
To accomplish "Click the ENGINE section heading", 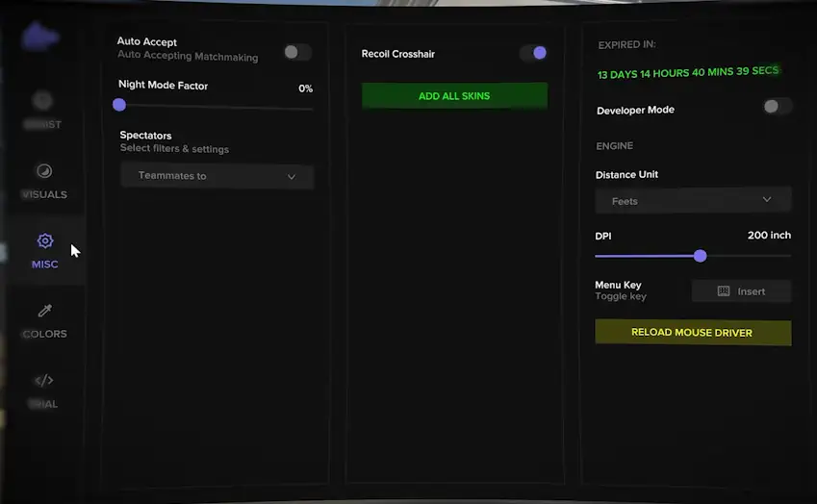I will 614,146.
